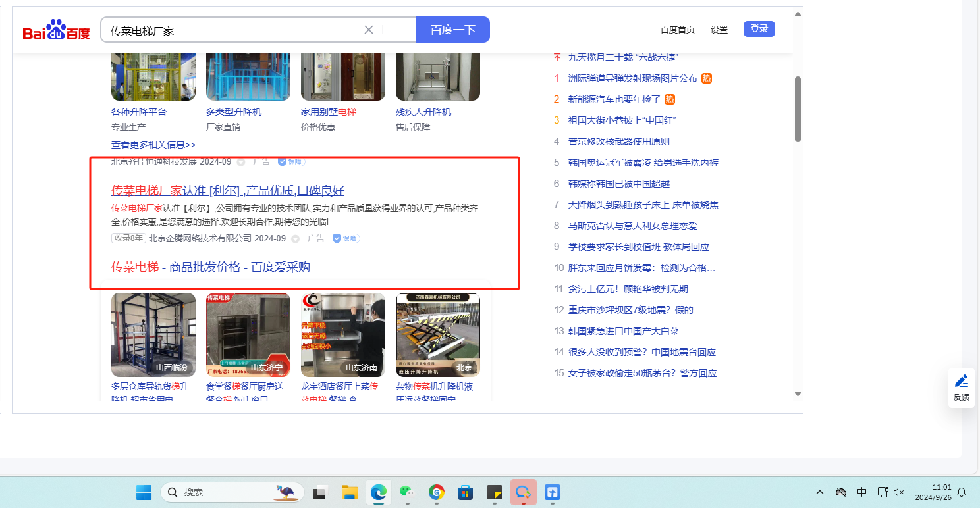
Task: Open 设置 in the Baidu header
Action: 719,30
